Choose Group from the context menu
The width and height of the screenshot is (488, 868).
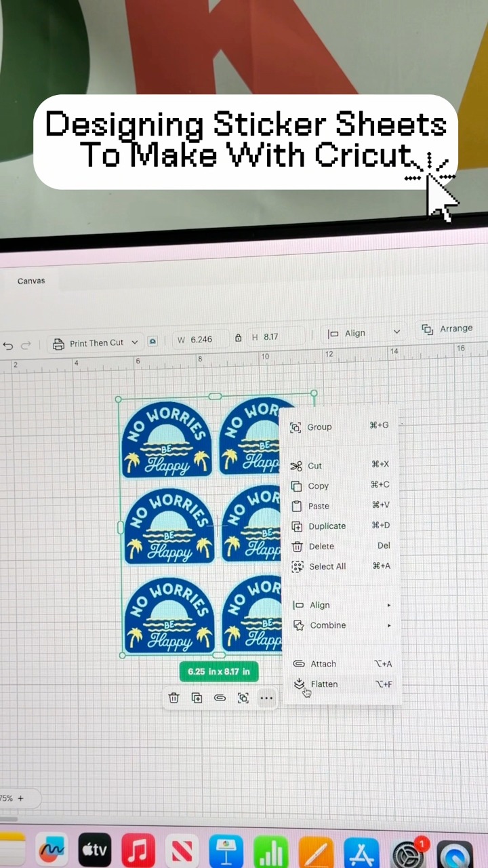coord(340,427)
